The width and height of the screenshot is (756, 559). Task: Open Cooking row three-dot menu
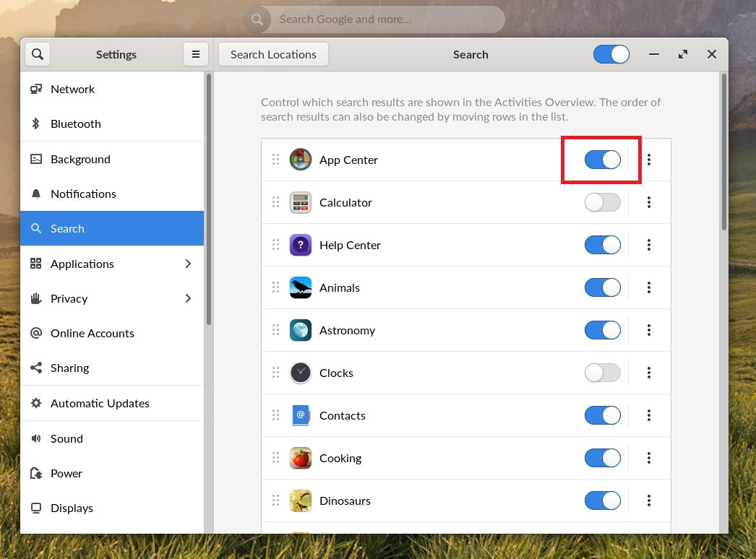649,458
